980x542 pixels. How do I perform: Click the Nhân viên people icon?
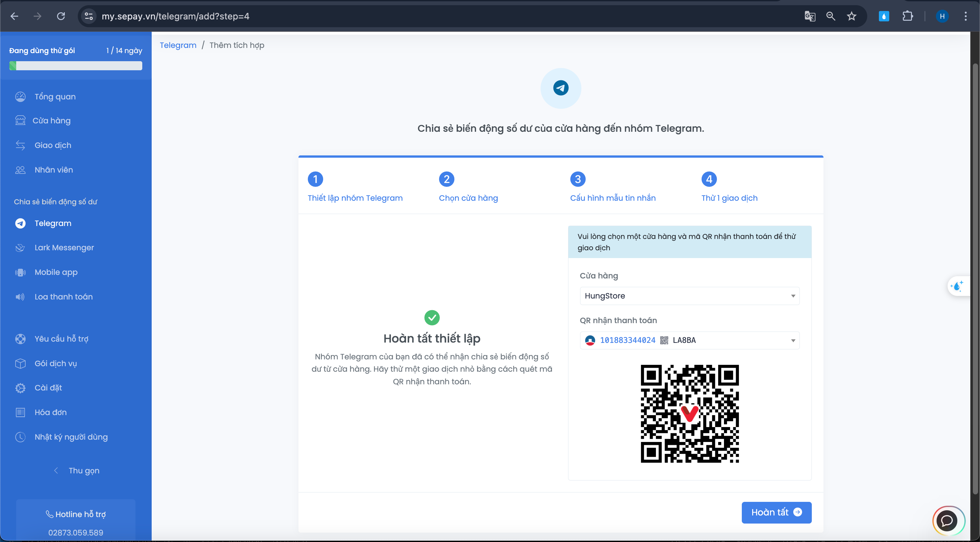pyautogui.click(x=20, y=170)
